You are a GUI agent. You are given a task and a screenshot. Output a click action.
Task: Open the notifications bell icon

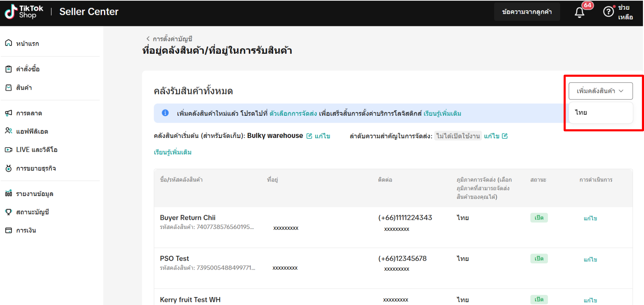[579, 12]
